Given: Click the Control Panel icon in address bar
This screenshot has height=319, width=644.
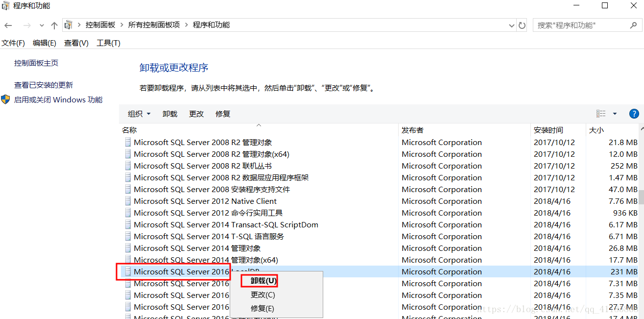Looking at the screenshot, I should [69, 25].
